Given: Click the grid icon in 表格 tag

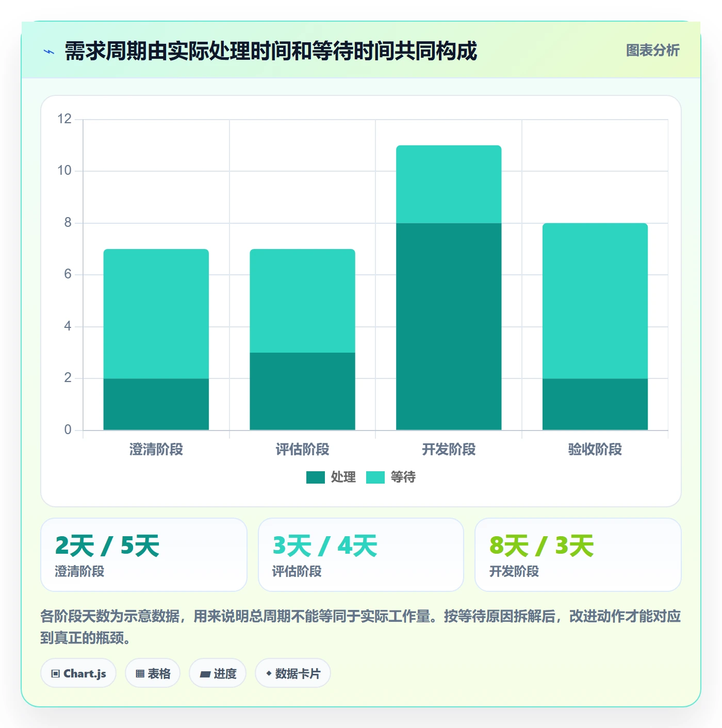Looking at the screenshot, I should [x=140, y=674].
